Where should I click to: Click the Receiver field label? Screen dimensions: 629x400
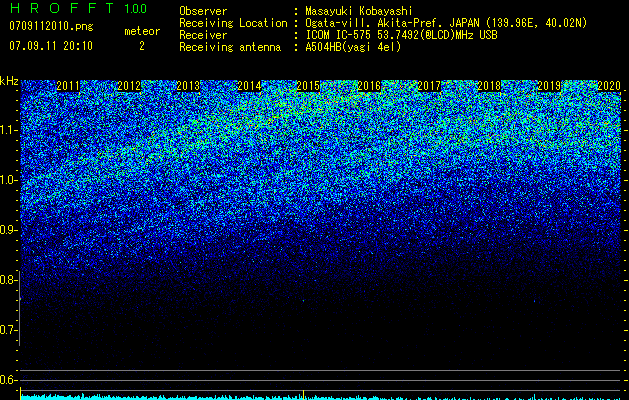203,35
